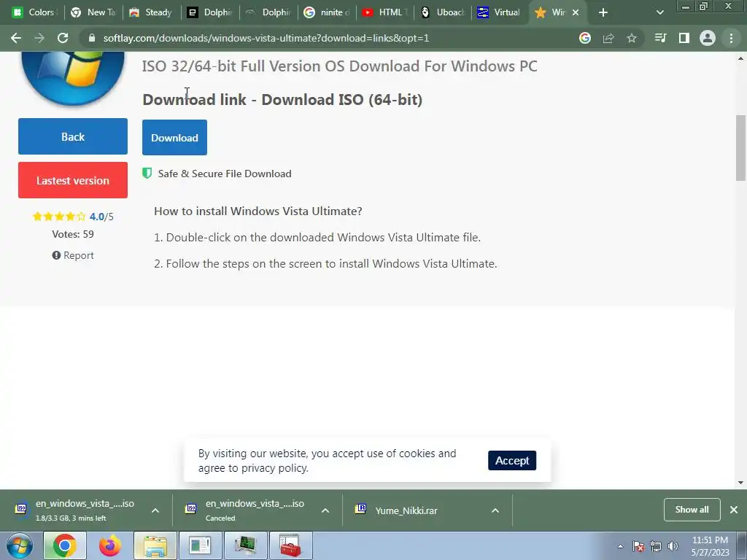Image resolution: width=747 pixels, height=560 pixels.
Task: Click the Action Center flag icon
Action: point(638,546)
